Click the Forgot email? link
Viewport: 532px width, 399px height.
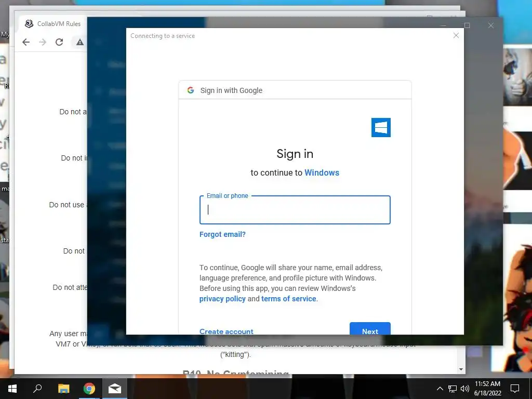click(x=222, y=234)
